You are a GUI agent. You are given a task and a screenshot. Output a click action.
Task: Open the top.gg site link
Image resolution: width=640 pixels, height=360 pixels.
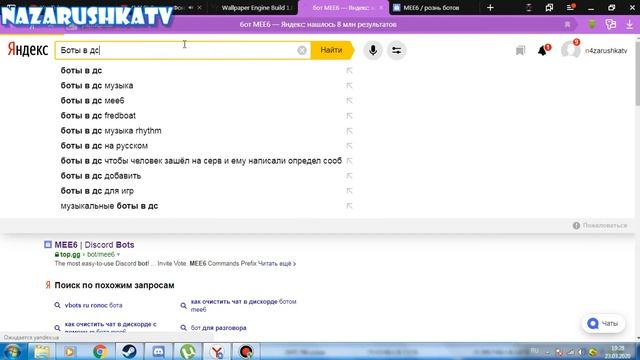(x=70, y=255)
